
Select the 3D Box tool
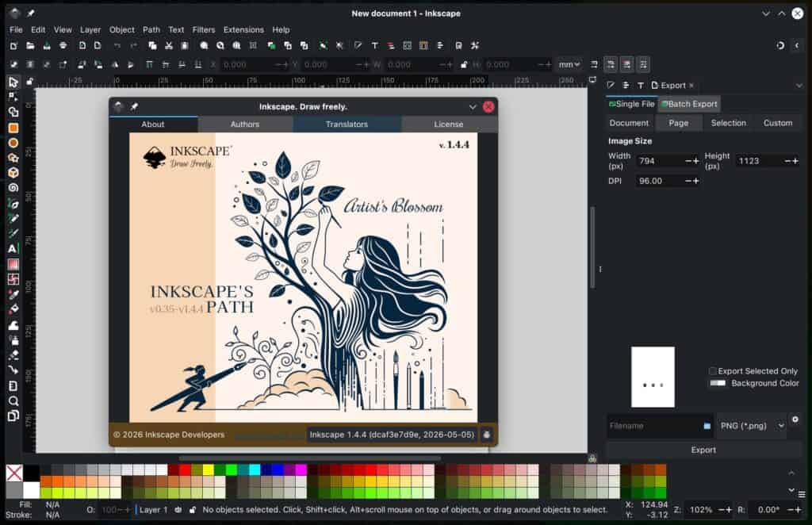pos(13,173)
